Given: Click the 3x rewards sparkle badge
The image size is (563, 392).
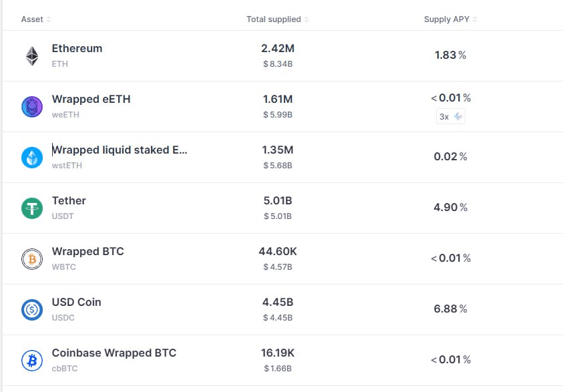Looking at the screenshot, I should tap(451, 116).
